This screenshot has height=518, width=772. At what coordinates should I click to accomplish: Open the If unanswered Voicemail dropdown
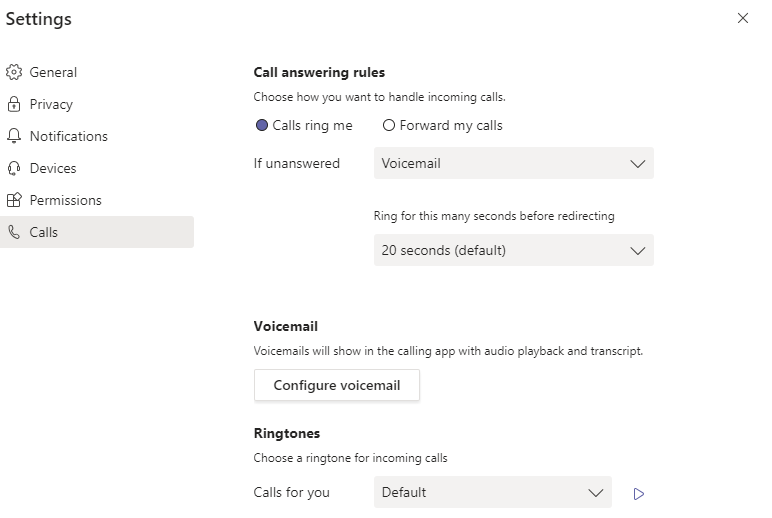pos(514,163)
